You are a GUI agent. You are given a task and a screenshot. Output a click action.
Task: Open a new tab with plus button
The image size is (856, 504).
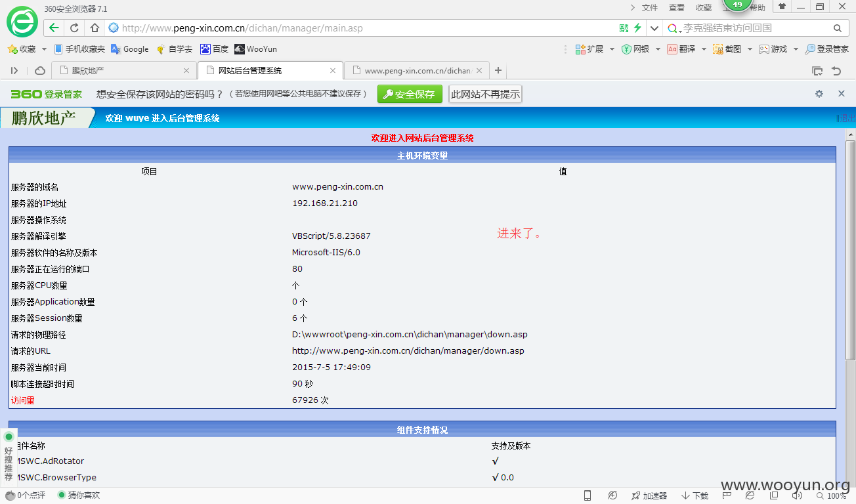[x=498, y=71]
